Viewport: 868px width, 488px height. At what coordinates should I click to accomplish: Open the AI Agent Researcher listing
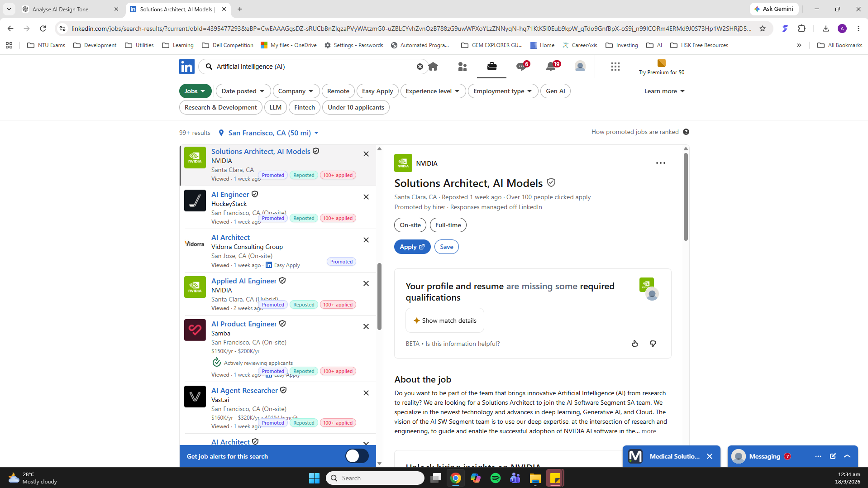(244, 390)
